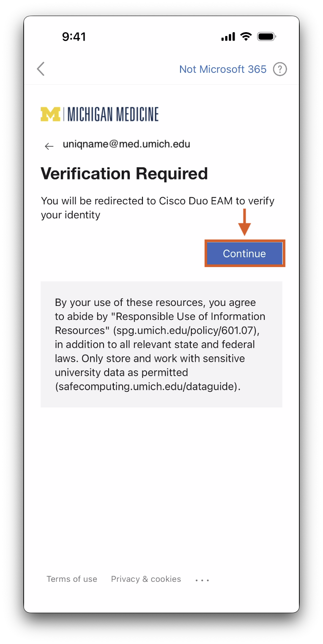Click the safecomputing.umich.edu/dataguide text
The width and height of the screenshot is (323, 644).
148,386
